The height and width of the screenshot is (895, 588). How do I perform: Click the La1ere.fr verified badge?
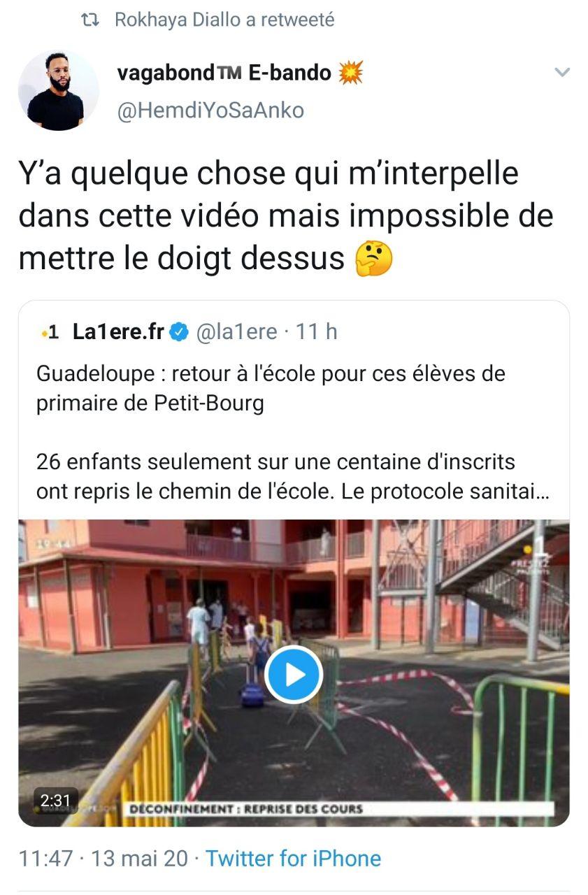pos(178,332)
